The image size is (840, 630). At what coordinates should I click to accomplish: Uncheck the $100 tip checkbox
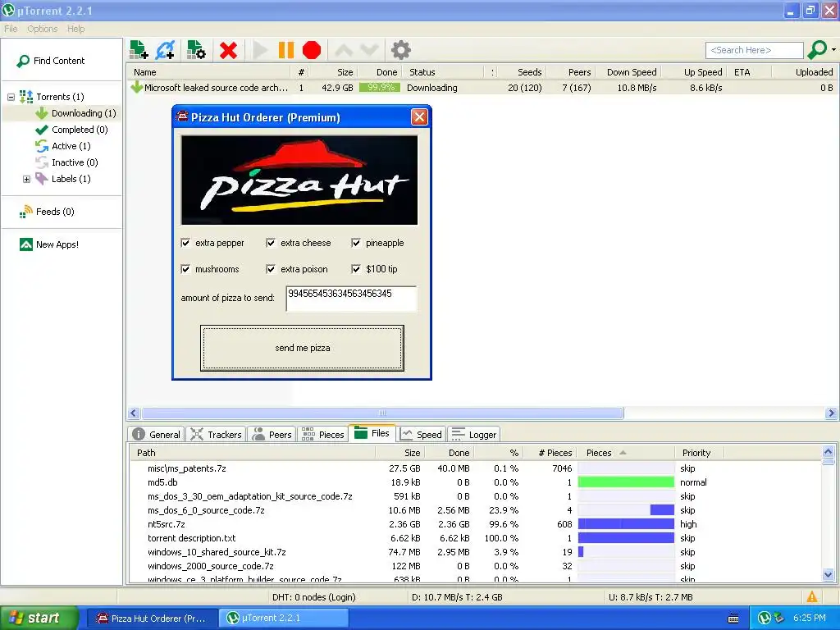pos(356,269)
